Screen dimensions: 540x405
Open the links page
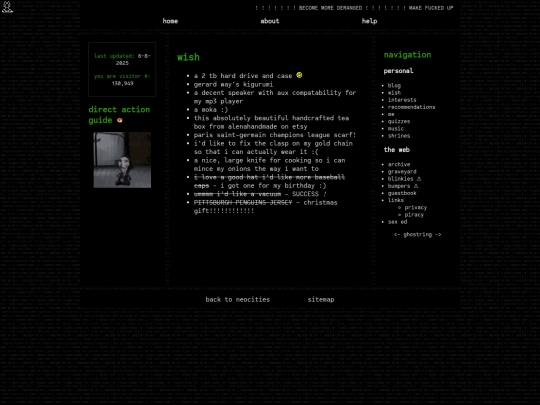pyautogui.click(x=396, y=200)
